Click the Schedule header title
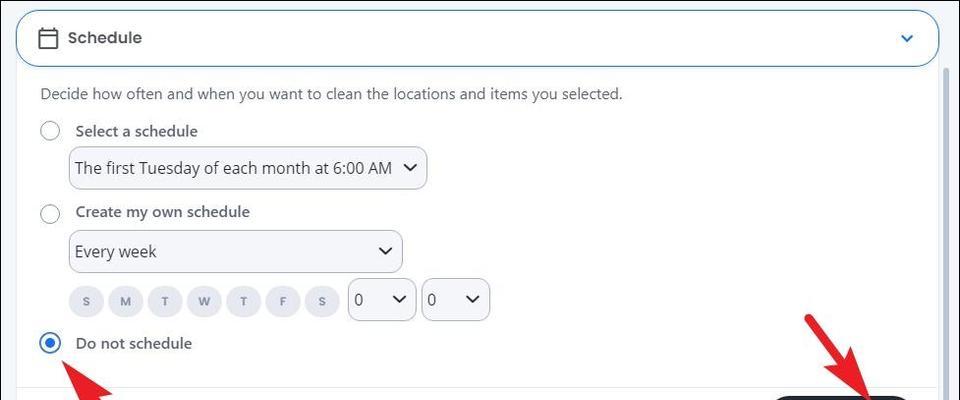960x400 pixels. 105,38
